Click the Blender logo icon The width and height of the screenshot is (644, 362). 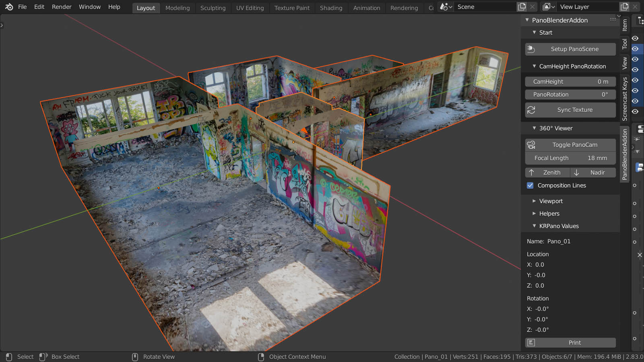[x=9, y=7]
